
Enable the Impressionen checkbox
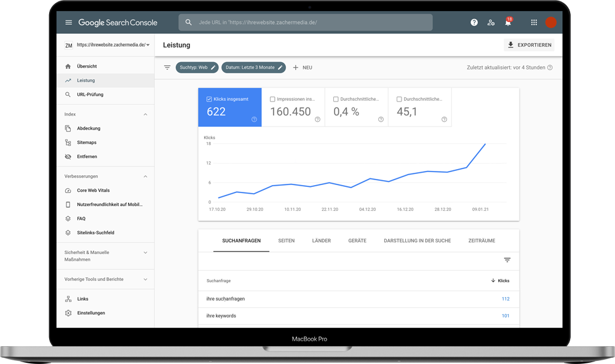tap(272, 99)
